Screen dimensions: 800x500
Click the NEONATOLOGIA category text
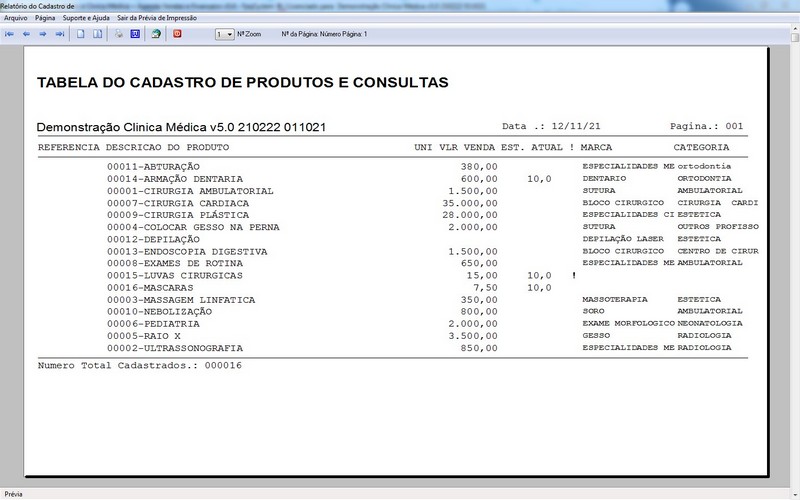[710, 323]
